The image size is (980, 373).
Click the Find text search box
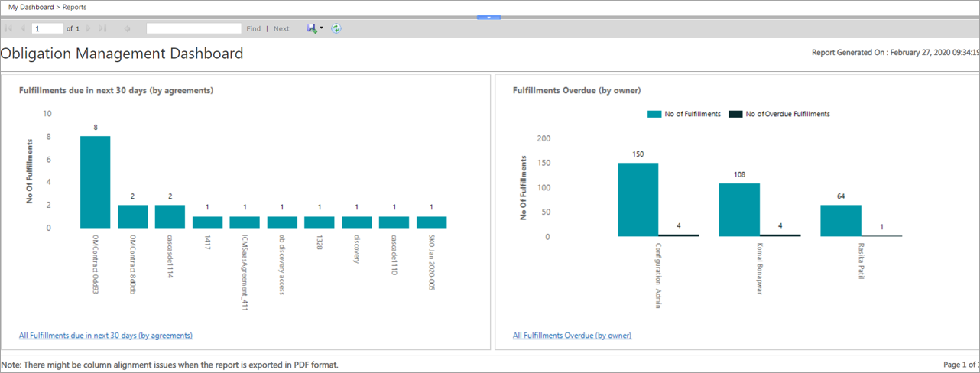[x=193, y=28]
